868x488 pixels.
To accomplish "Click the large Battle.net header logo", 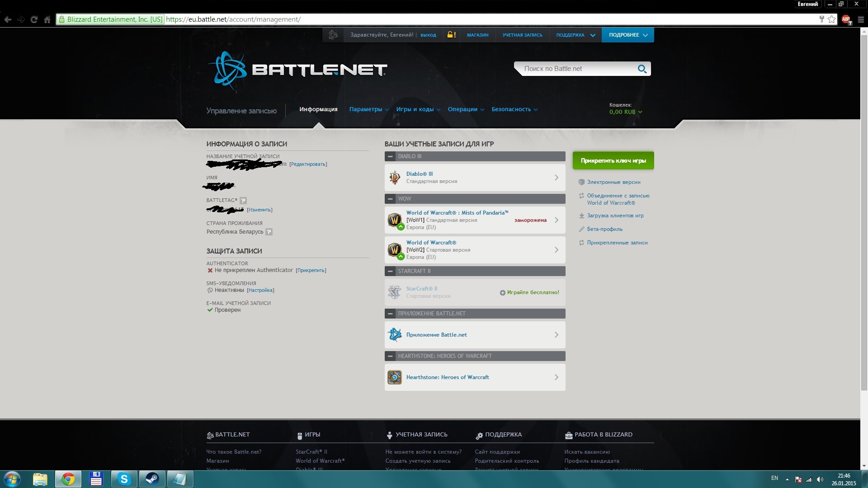I will [x=298, y=70].
